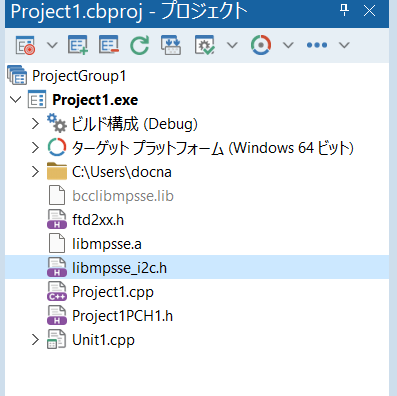Screen dimensions: 397x396
Task: Select bcclibmpsse.lib file
Action: [123, 196]
